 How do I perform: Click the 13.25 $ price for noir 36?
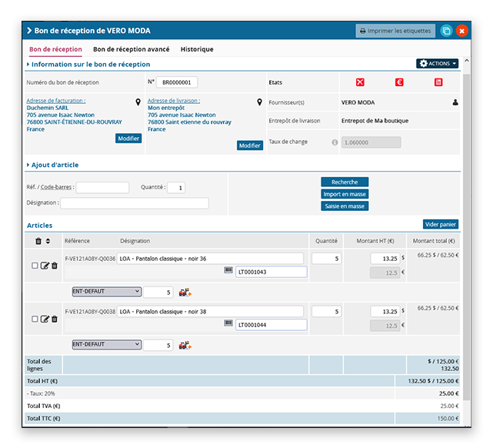385,259
